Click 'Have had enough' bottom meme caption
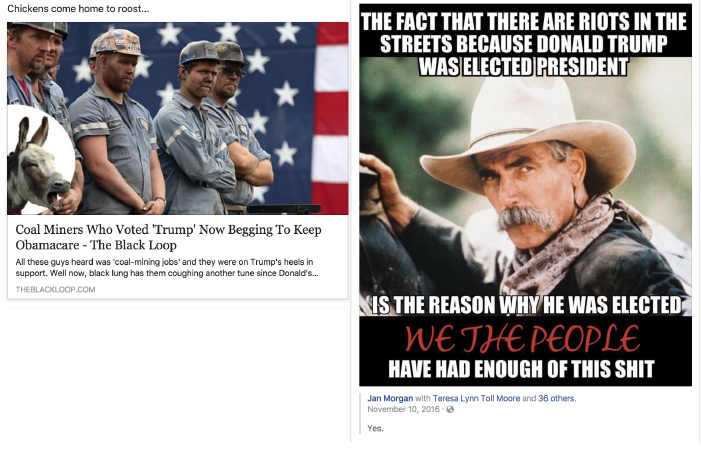The width and height of the screenshot is (701, 453). pyautogui.click(x=521, y=369)
